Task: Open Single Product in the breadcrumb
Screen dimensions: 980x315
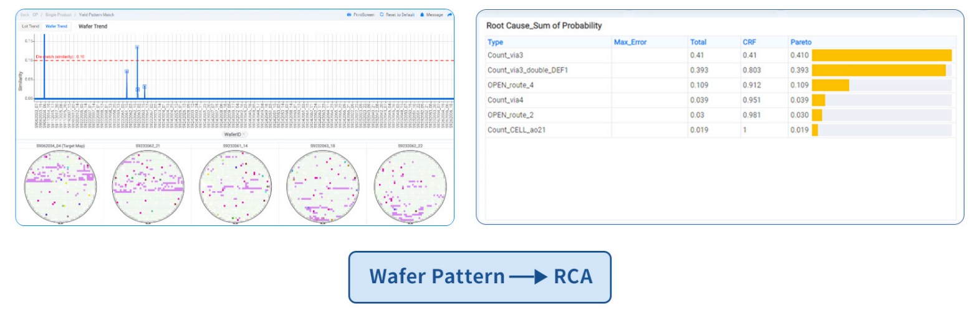Action: (58, 14)
